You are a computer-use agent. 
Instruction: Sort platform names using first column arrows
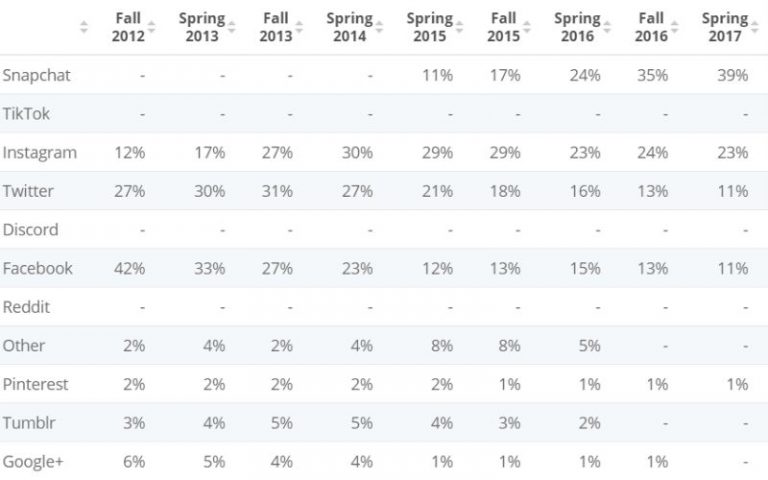coord(84,27)
